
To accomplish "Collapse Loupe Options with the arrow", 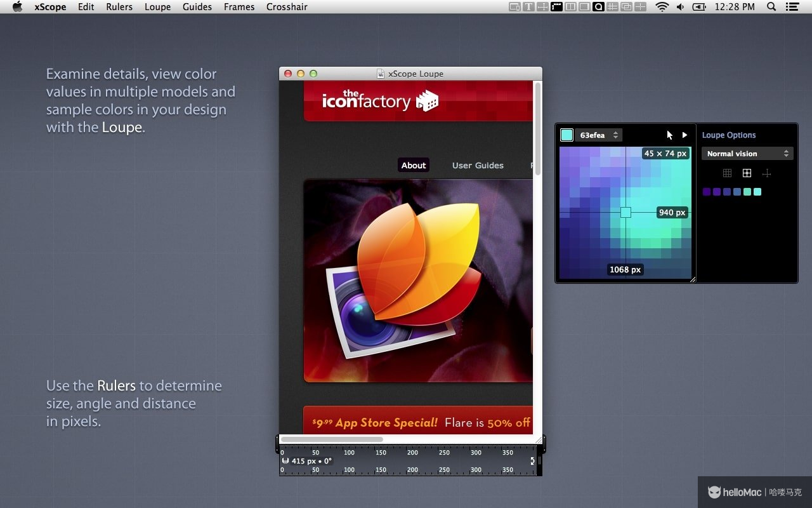I will pyautogui.click(x=684, y=135).
